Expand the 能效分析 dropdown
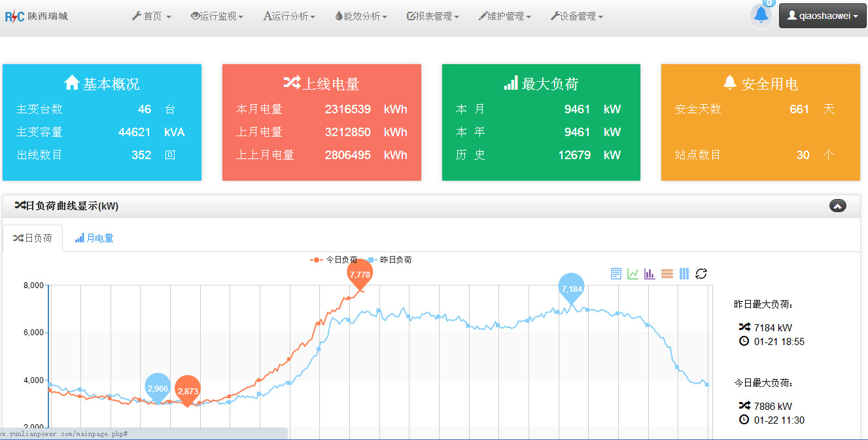This screenshot has height=440, width=868. pyautogui.click(x=360, y=16)
